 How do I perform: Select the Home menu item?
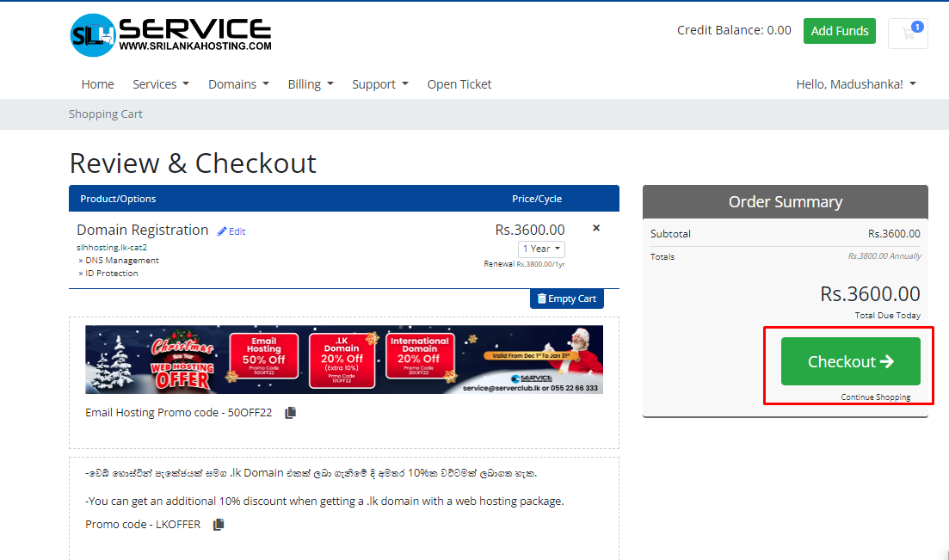coord(97,83)
